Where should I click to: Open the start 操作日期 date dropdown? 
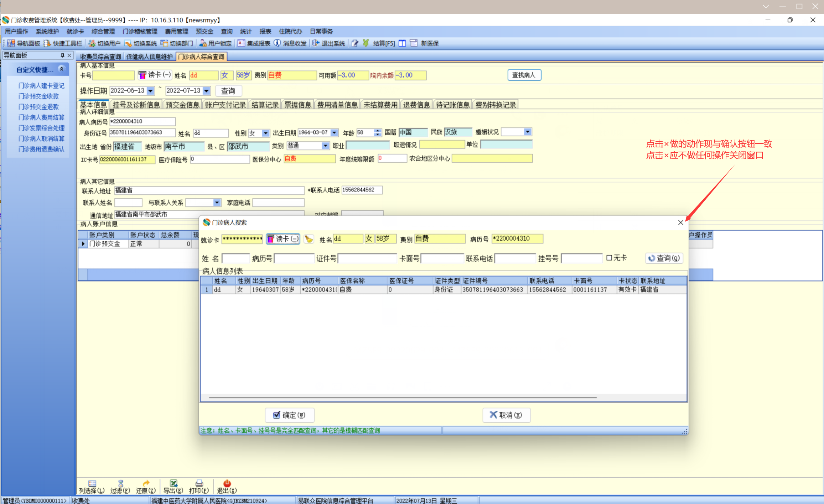click(x=151, y=91)
